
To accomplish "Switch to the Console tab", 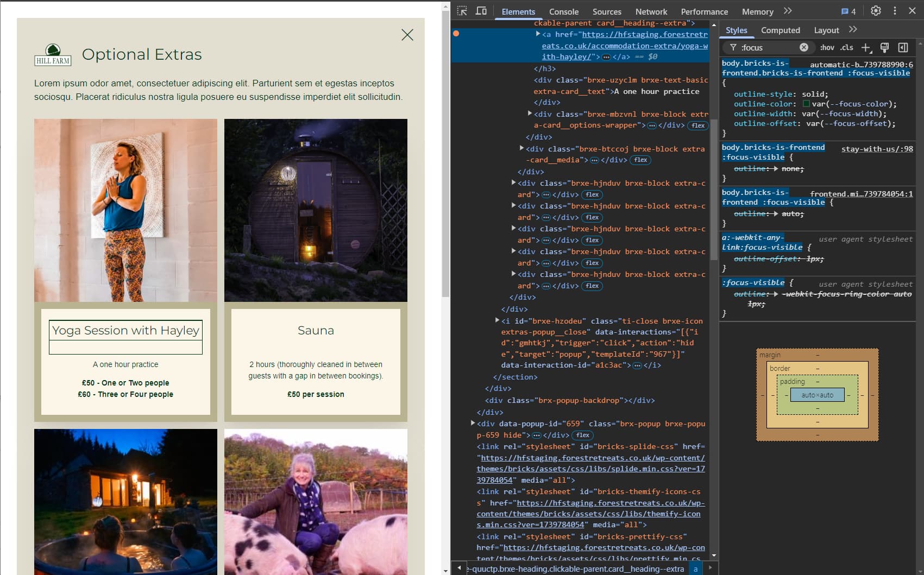I will (x=563, y=11).
